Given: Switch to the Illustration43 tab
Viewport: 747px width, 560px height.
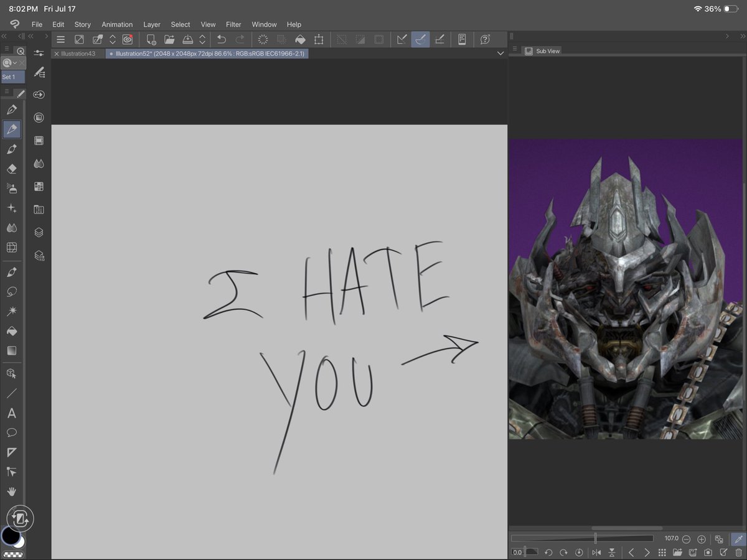Looking at the screenshot, I should 78,54.
